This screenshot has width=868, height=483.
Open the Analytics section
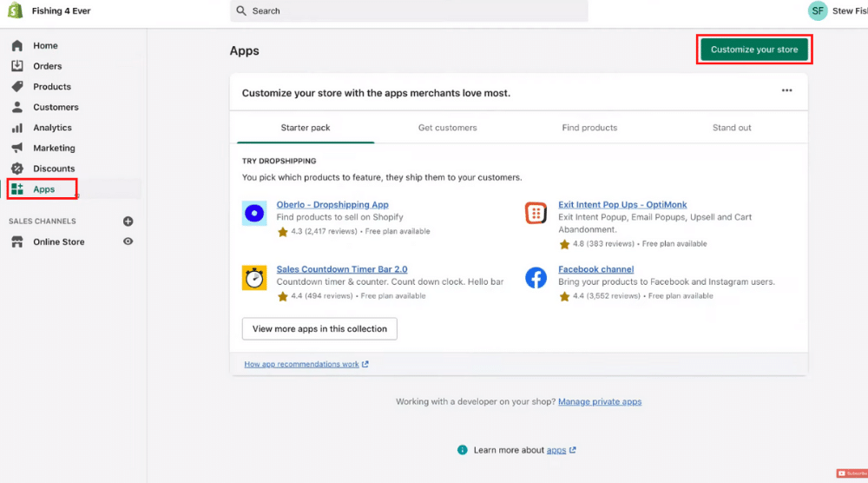point(53,128)
